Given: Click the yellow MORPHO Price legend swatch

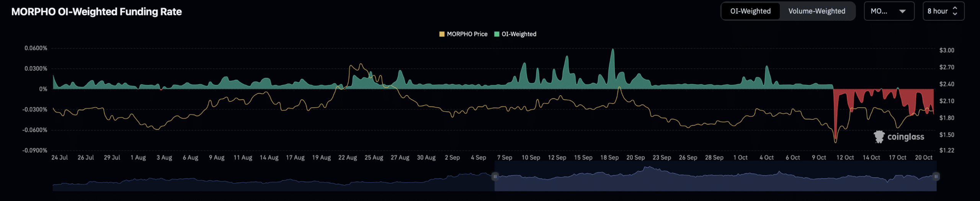Looking at the screenshot, I should click(442, 34).
